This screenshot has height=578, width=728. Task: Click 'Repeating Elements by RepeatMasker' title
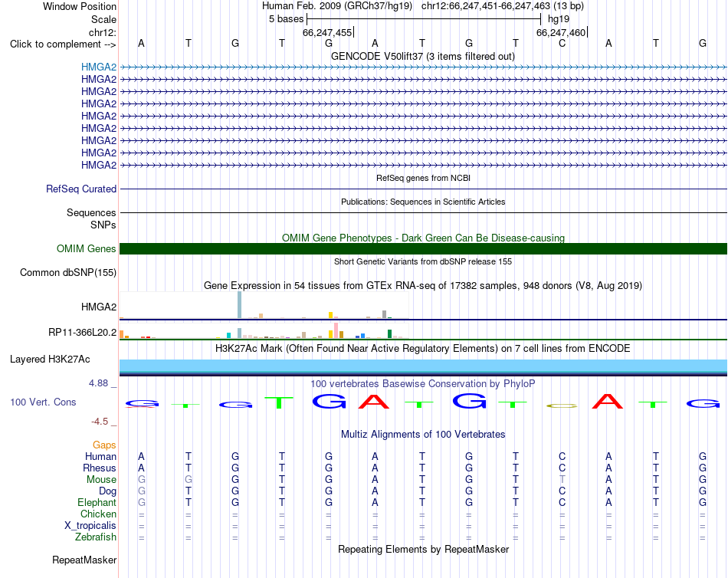[x=423, y=549]
